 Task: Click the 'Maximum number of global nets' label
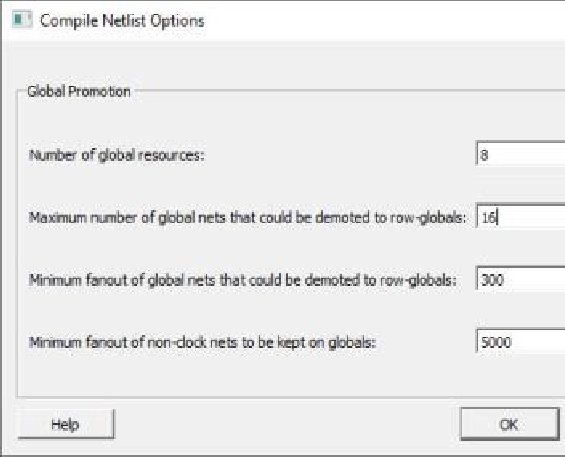point(247,218)
